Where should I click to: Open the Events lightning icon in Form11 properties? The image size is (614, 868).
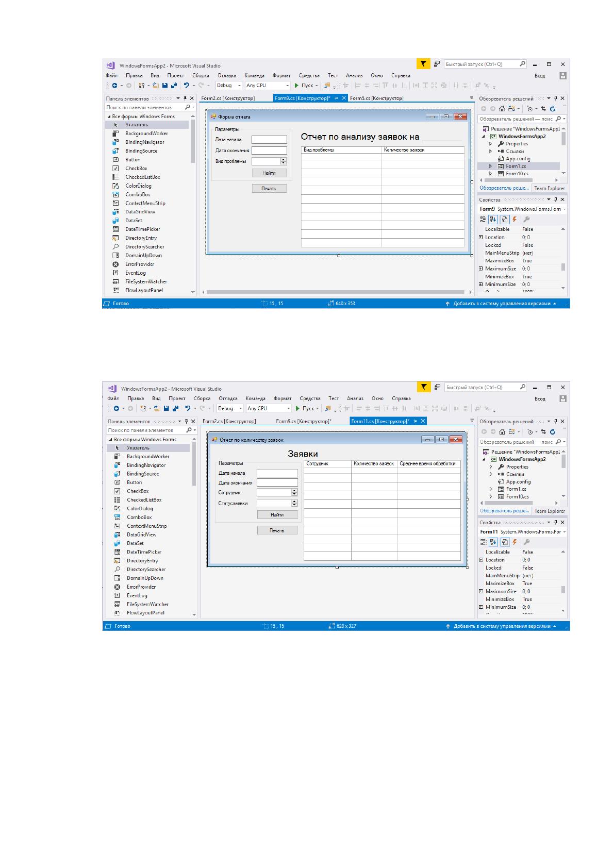pyautogui.click(x=516, y=542)
